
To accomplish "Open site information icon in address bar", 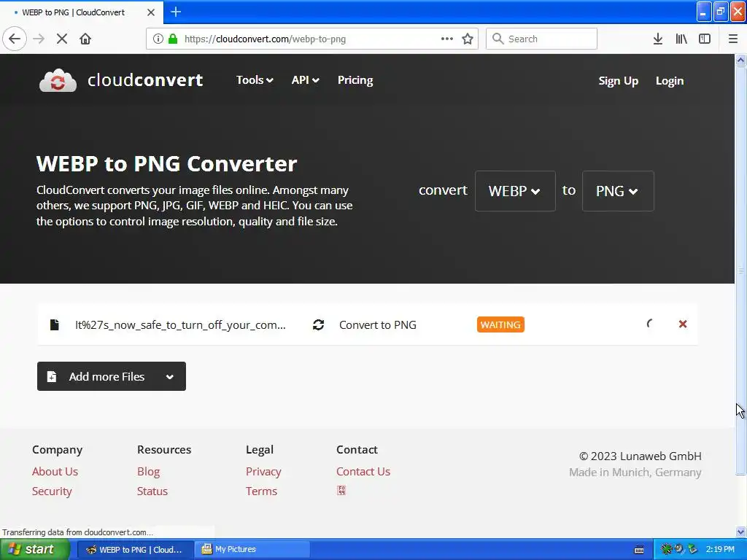I will pos(158,39).
